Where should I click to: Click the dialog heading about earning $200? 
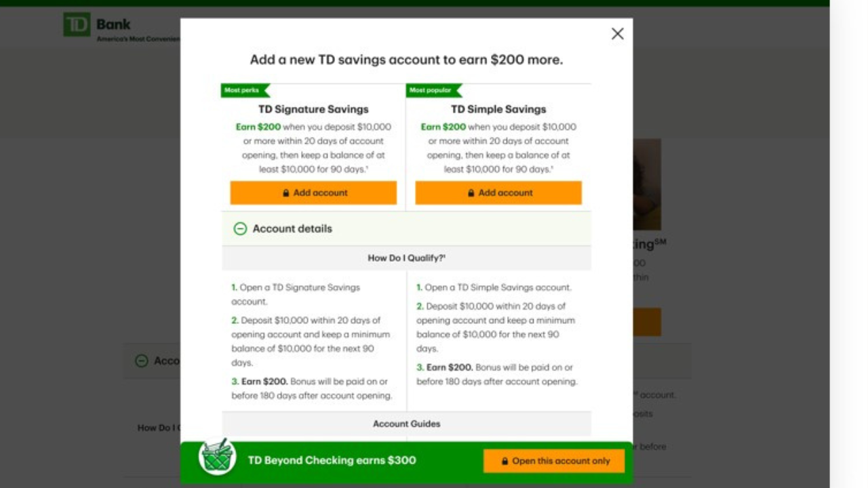(x=406, y=60)
